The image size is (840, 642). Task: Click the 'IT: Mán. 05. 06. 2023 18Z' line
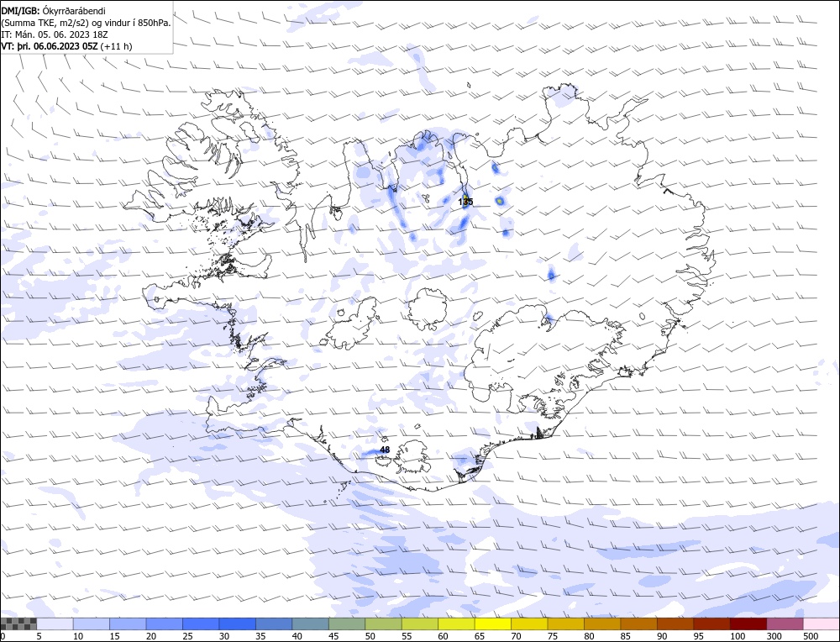pyautogui.click(x=55, y=34)
